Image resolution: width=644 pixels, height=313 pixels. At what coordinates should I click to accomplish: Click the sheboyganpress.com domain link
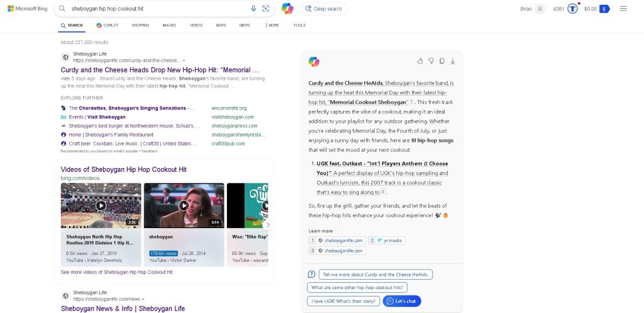(235, 126)
